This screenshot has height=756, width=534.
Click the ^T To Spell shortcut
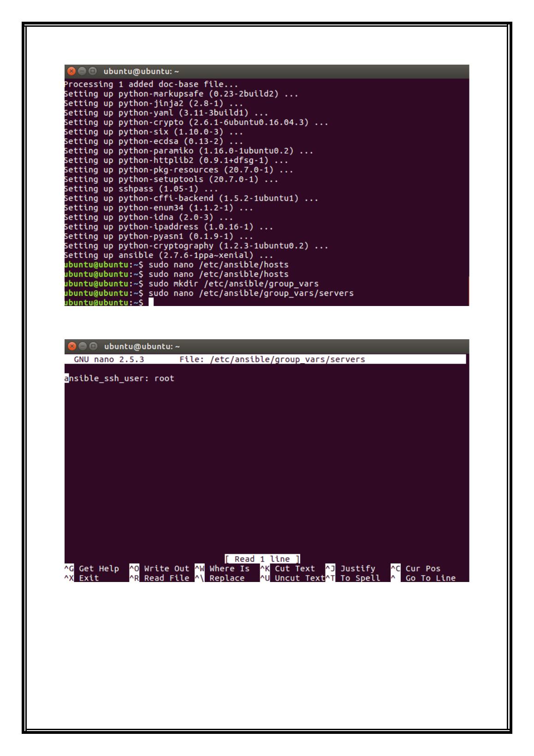tap(353, 578)
